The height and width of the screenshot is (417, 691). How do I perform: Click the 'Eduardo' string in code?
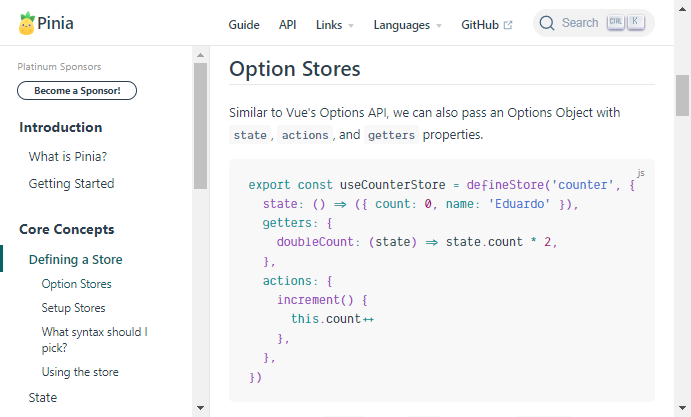520,204
